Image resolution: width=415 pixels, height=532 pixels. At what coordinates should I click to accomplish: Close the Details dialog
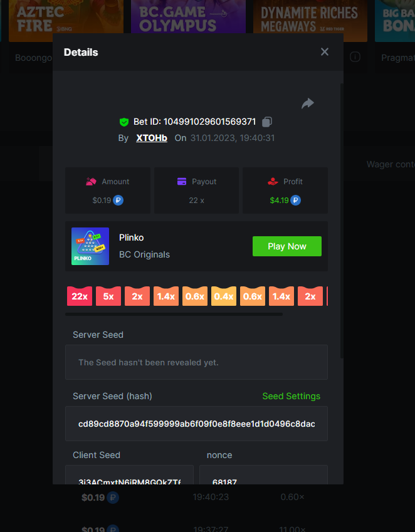[x=325, y=52]
